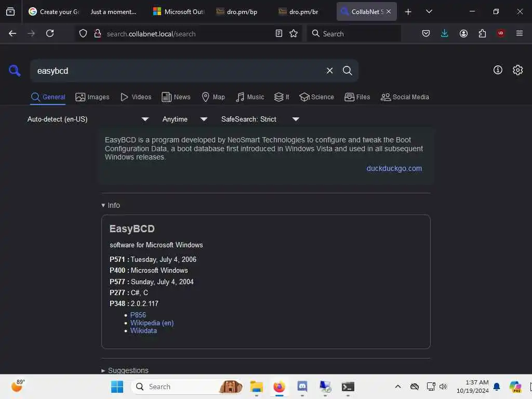
Task: Open Auto-detect language dropdown
Action: point(88,119)
